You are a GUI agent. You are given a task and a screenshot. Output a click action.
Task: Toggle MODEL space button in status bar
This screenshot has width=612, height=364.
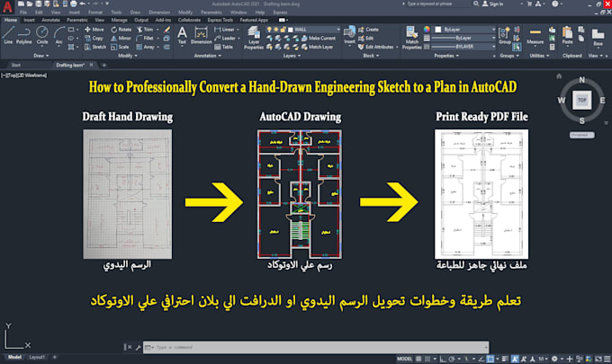point(404,359)
